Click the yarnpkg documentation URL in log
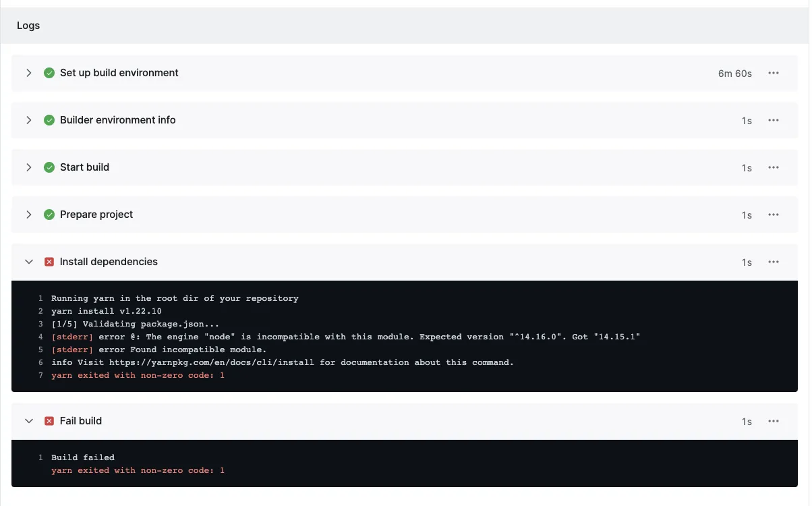812x506 pixels. pyautogui.click(x=212, y=362)
